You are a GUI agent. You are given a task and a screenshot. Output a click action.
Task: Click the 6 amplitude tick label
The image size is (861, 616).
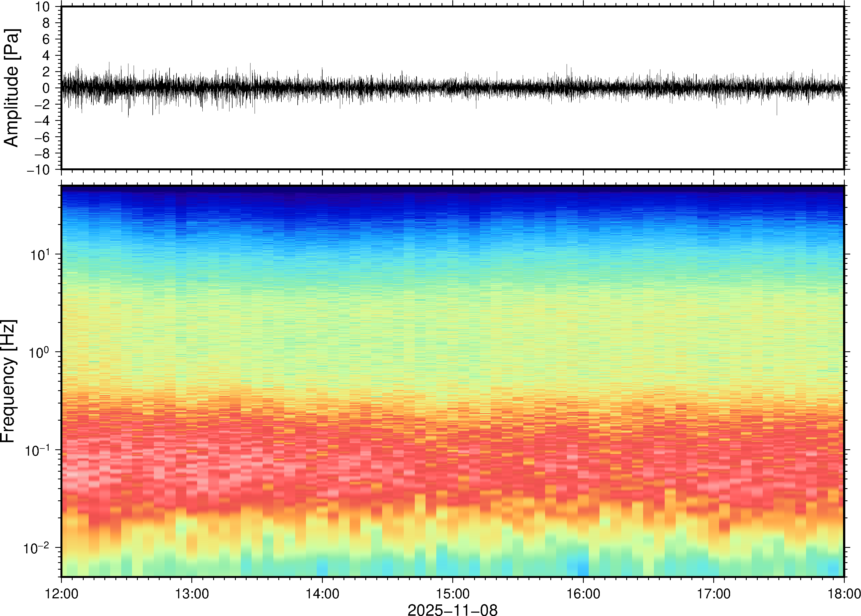coord(46,39)
